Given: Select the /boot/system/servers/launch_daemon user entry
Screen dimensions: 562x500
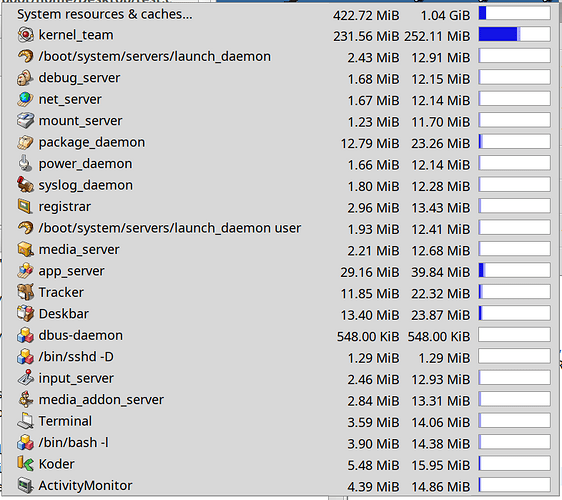Looking at the screenshot, I should (280, 228).
